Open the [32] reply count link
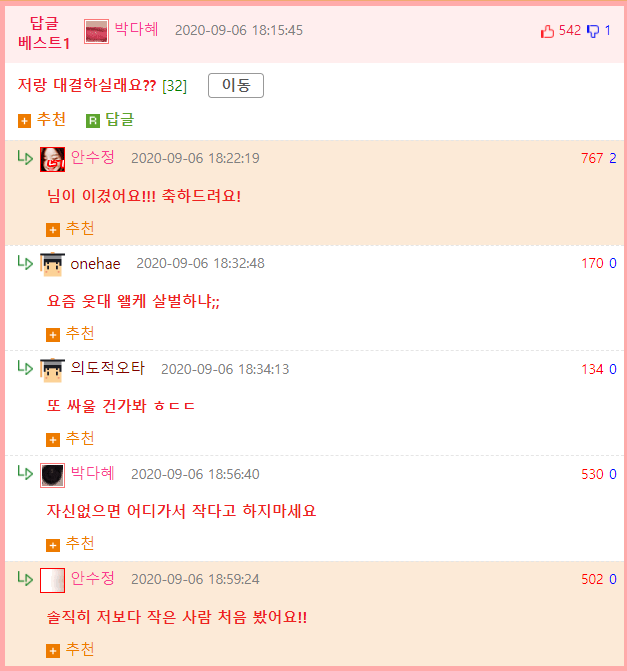 (x=175, y=86)
